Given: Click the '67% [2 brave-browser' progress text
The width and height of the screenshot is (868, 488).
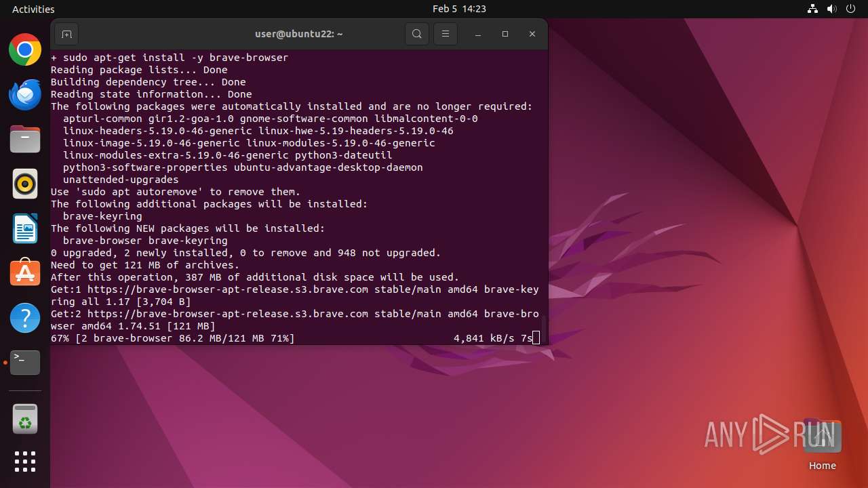Looking at the screenshot, I should (173, 338).
